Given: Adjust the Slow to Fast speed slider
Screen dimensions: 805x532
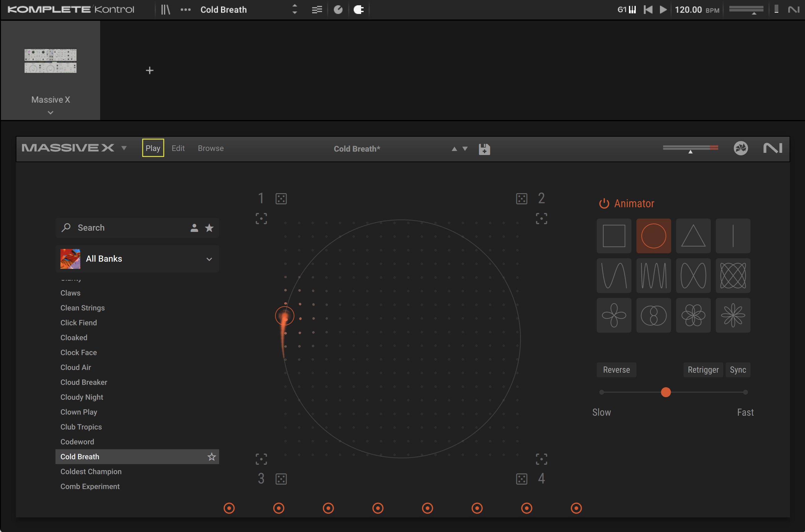Looking at the screenshot, I should coord(673,392).
